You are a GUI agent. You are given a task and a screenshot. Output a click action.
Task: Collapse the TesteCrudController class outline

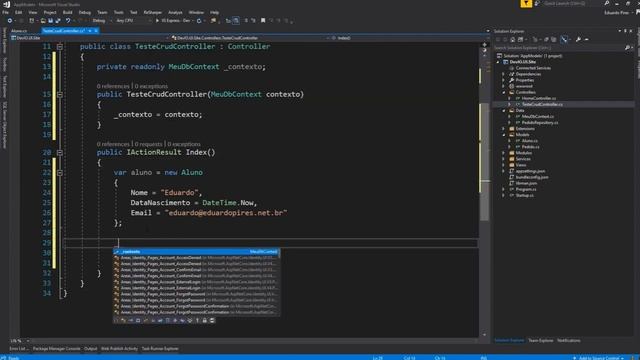[60, 47]
